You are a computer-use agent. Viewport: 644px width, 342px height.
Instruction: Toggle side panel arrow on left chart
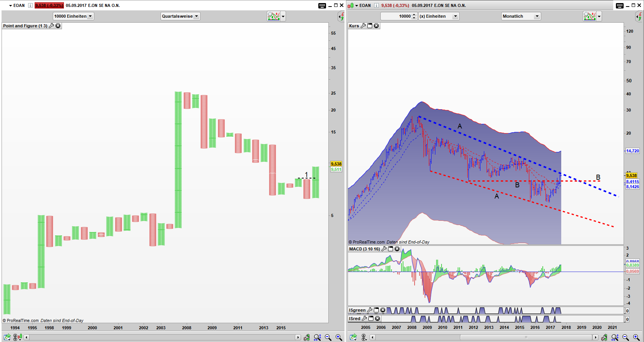pyautogui.click(x=341, y=16)
